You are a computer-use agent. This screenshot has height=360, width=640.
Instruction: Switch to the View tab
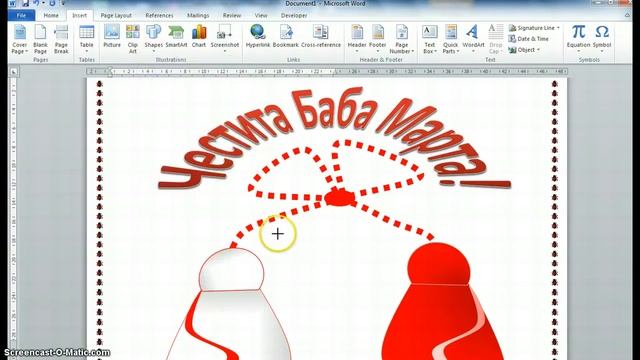261,16
